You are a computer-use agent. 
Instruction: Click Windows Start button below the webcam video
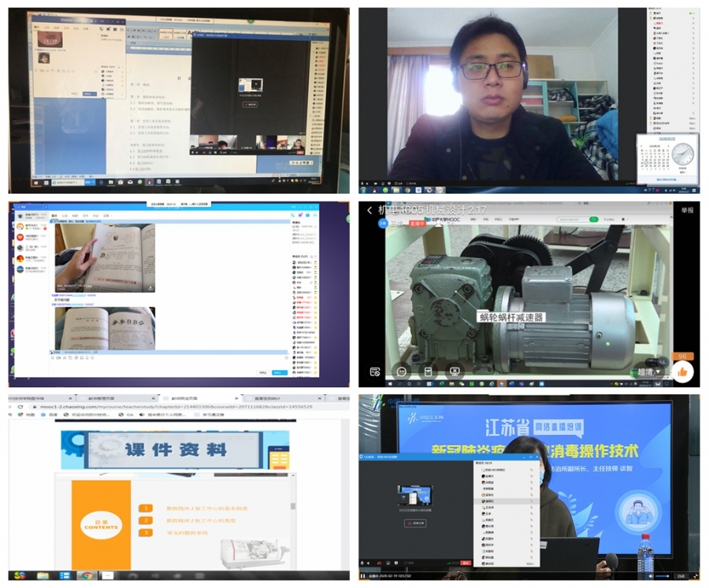point(365,189)
